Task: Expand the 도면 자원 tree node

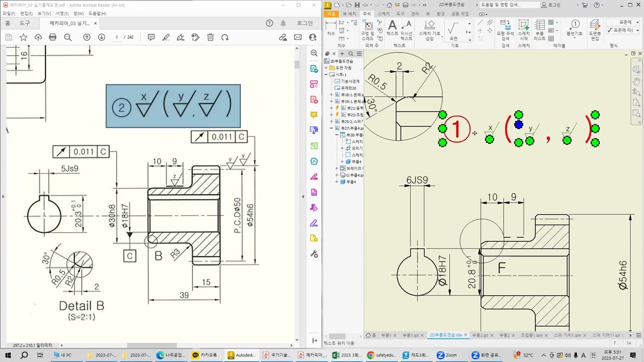Action: [x=326, y=68]
